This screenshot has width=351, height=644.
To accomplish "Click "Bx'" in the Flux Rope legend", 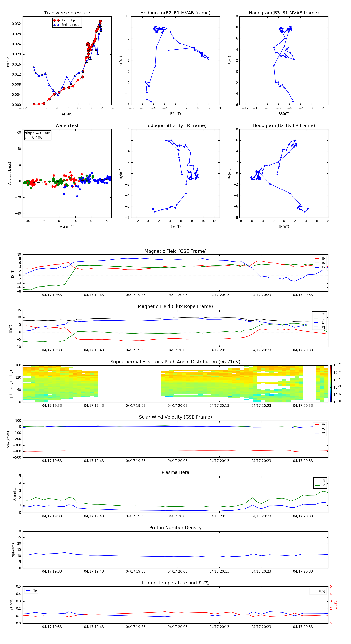I will pyautogui.click(x=323, y=314).
